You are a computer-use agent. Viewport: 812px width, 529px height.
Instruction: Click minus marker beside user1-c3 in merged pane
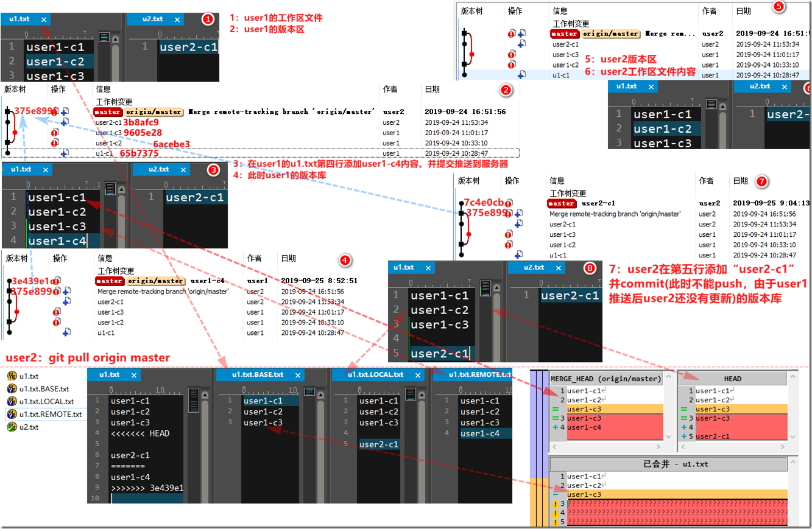pyautogui.click(x=555, y=494)
